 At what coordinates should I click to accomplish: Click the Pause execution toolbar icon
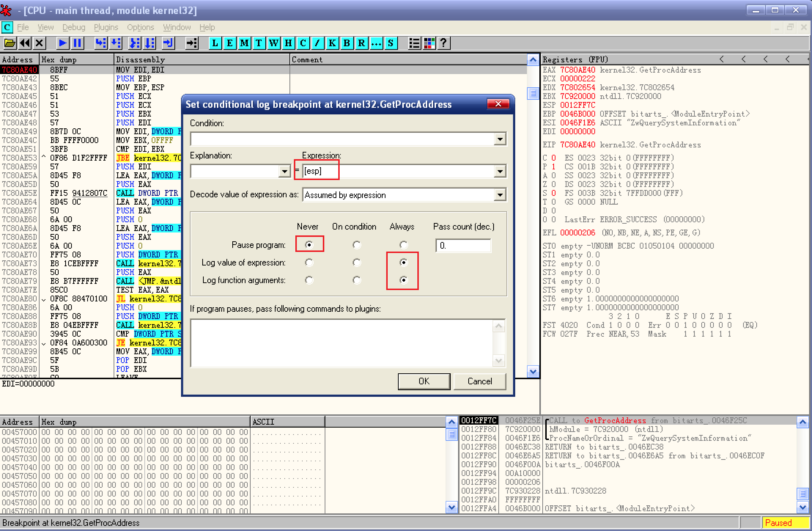(77, 43)
